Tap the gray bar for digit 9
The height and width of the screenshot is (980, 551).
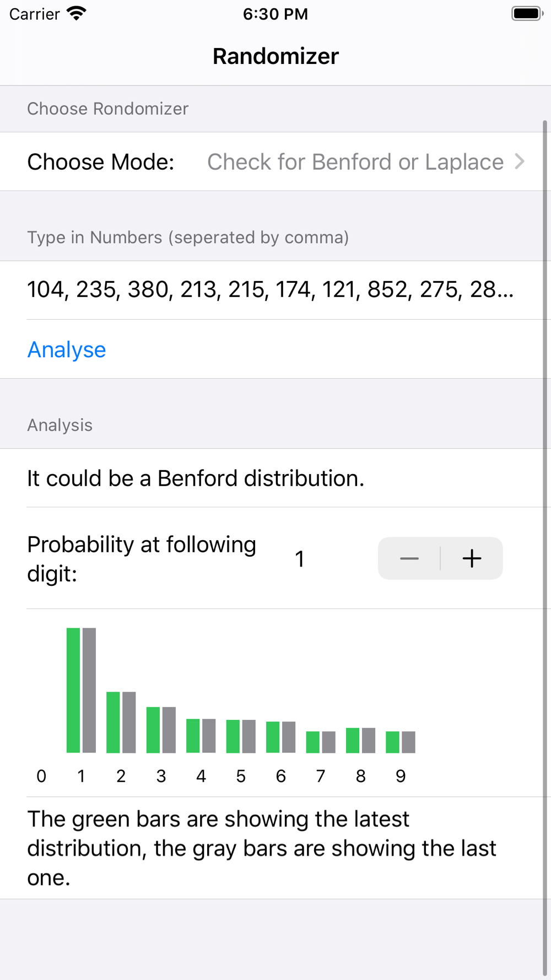pos(408,742)
